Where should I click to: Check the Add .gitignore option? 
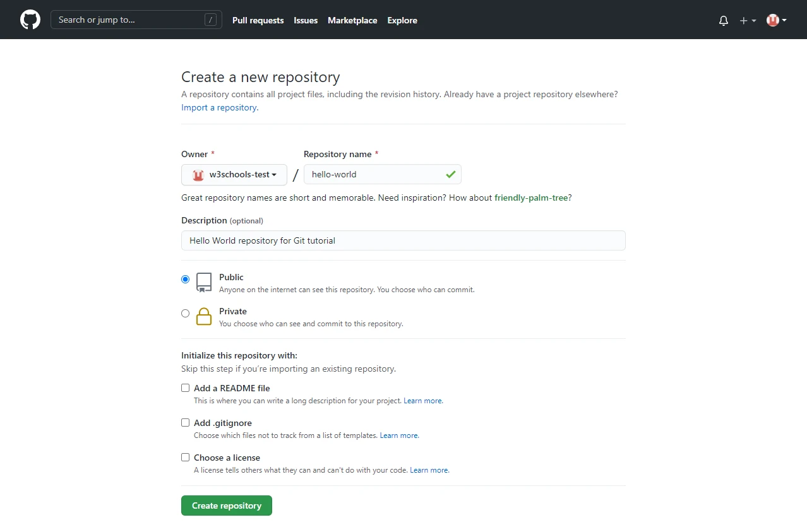click(x=185, y=423)
